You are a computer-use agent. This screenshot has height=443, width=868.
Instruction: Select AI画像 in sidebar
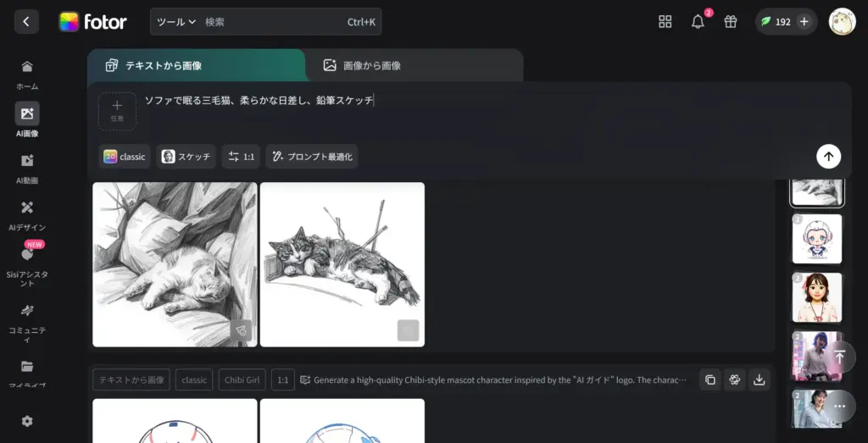27,119
